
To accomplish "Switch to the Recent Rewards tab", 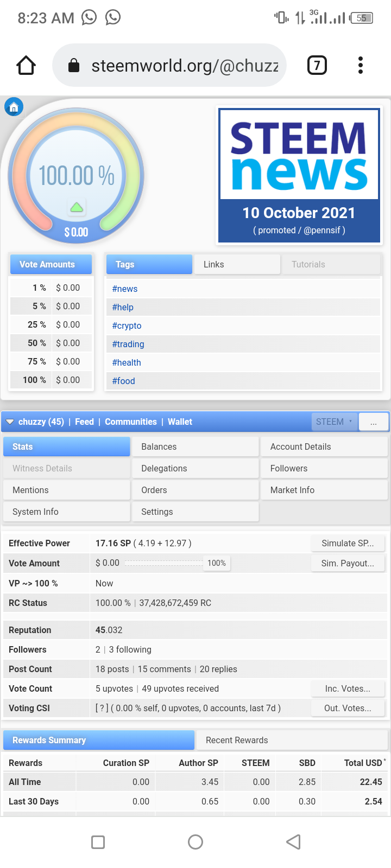I will [x=292, y=740].
